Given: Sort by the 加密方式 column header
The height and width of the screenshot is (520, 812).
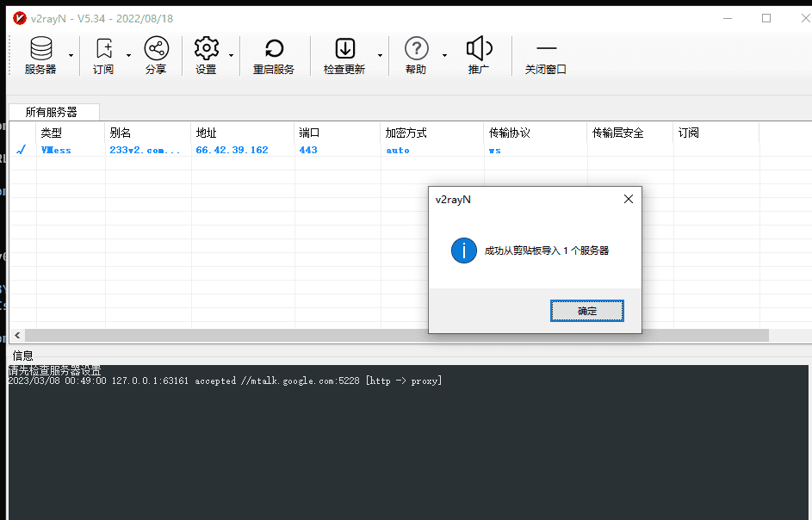Looking at the screenshot, I should click(432, 133).
